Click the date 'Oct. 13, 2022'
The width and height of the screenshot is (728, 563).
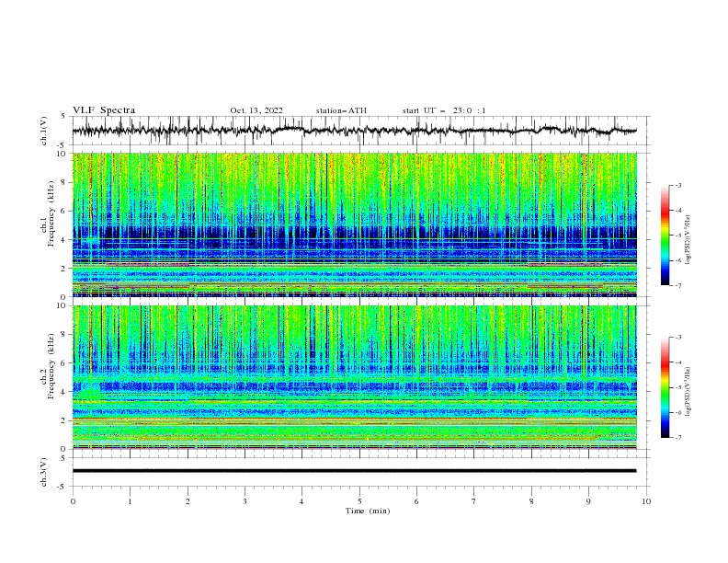tap(256, 110)
